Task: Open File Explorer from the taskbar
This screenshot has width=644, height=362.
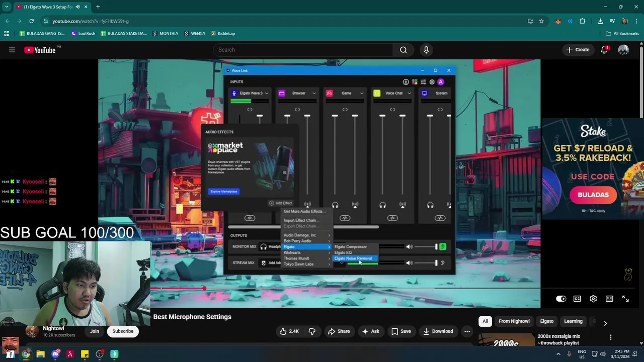Action: [40, 354]
